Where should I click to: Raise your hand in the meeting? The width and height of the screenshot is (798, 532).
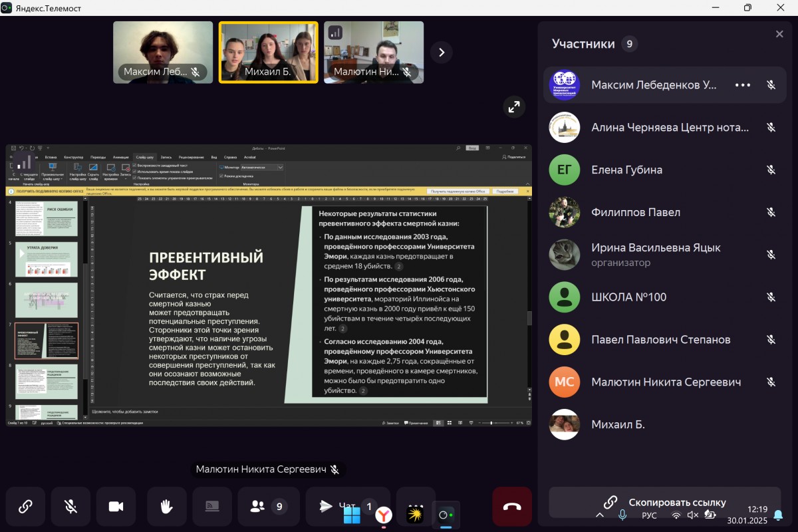(166, 507)
